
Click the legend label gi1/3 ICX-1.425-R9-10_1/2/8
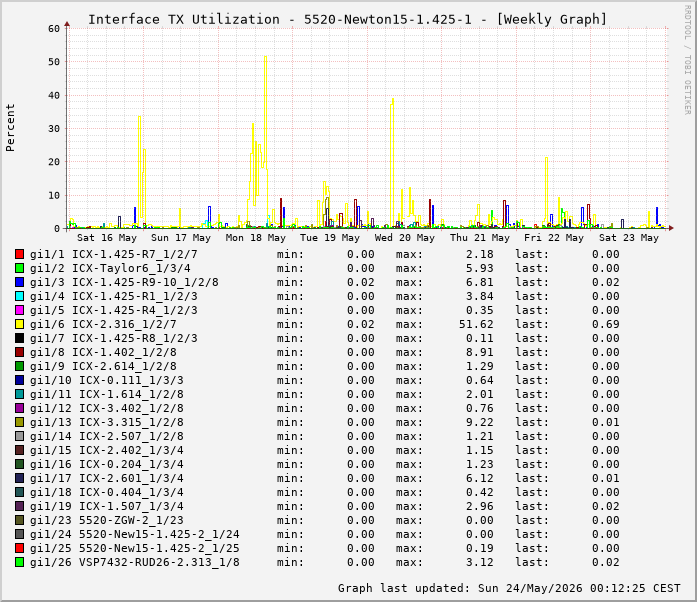tap(124, 282)
